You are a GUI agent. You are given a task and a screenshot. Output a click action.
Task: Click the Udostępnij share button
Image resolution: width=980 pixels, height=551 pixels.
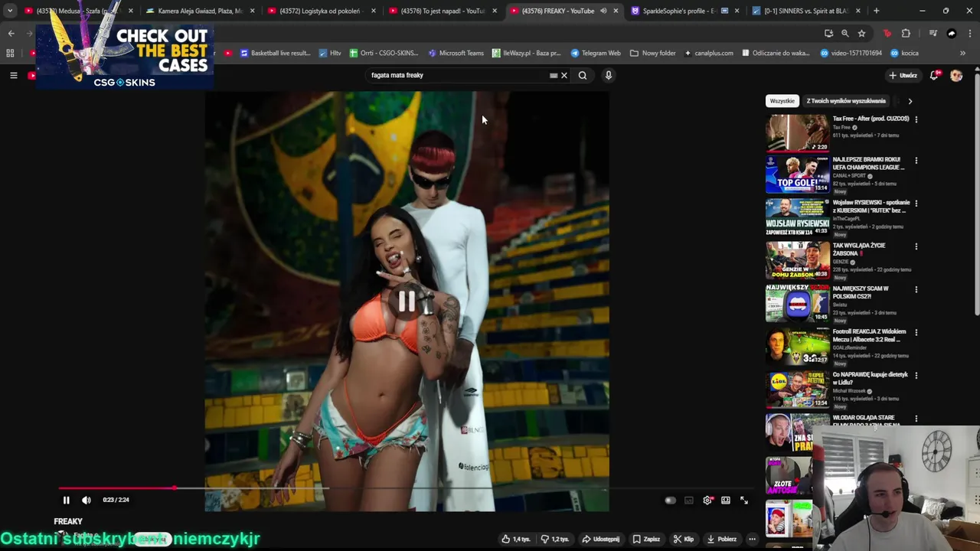click(x=601, y=539)
